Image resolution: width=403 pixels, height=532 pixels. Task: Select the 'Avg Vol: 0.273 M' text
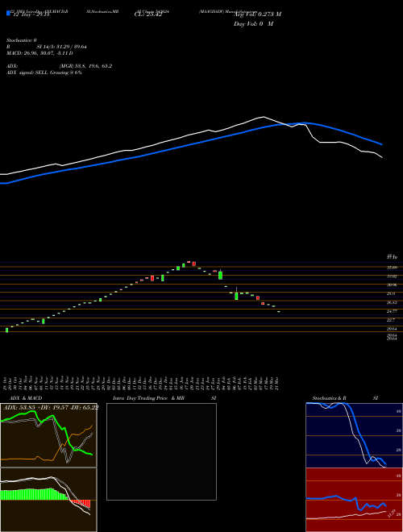pos(257,15)
